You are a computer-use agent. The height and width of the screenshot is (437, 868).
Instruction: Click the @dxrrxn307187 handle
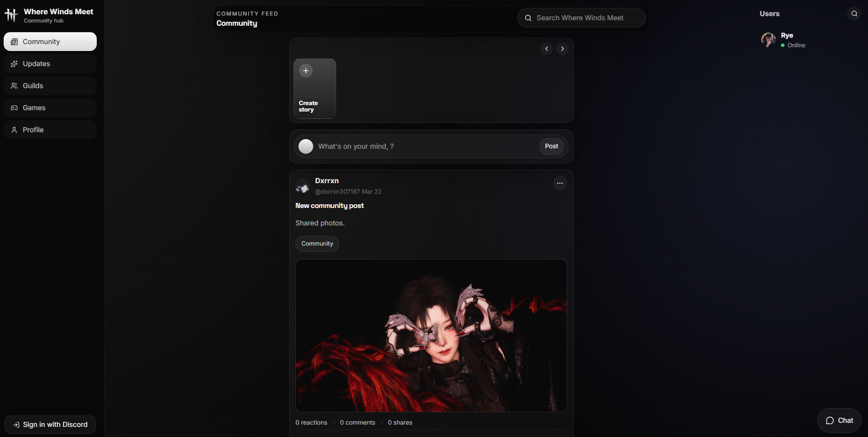tap(337, 192)
